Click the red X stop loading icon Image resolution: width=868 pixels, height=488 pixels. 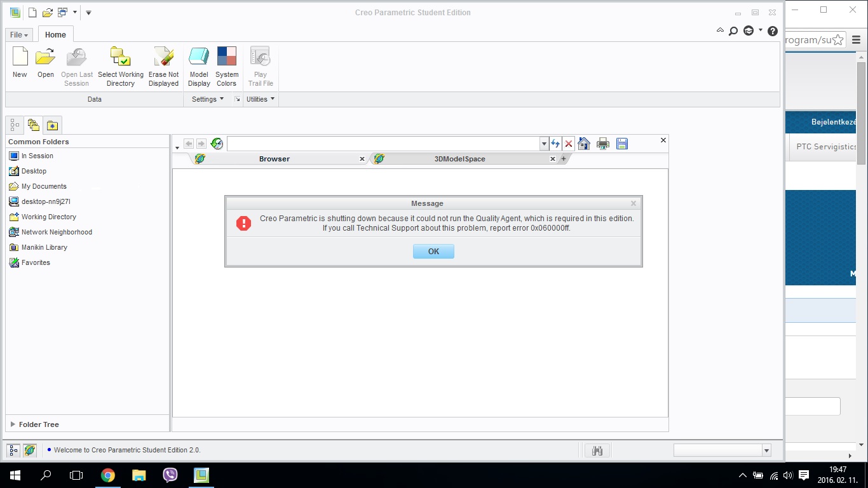569,144
